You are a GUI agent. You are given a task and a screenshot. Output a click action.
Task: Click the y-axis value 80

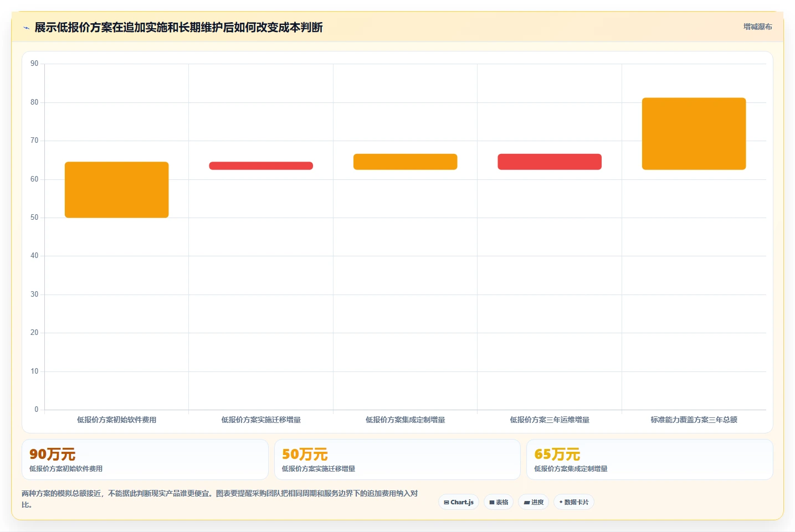point(34,102)
